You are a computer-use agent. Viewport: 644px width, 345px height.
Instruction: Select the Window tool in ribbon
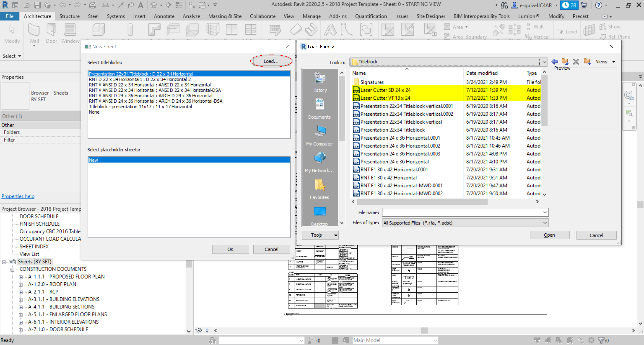(x=70, y=33)
